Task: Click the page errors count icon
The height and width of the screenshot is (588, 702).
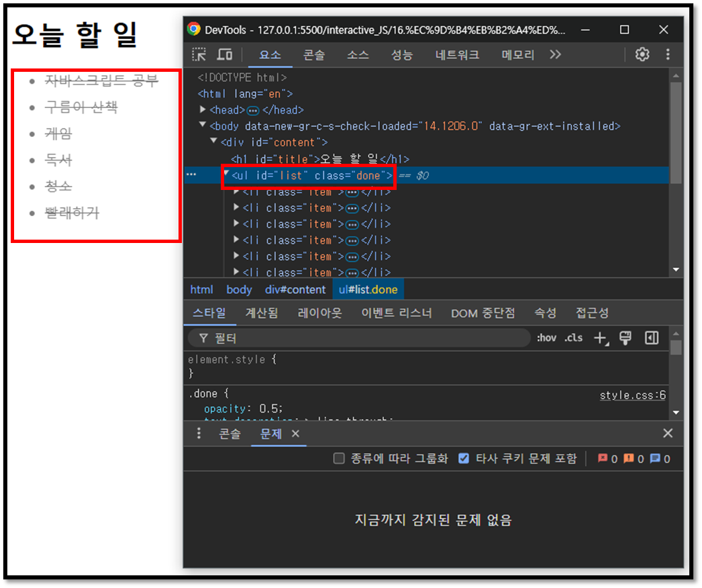Action: (x=603, y=458)
